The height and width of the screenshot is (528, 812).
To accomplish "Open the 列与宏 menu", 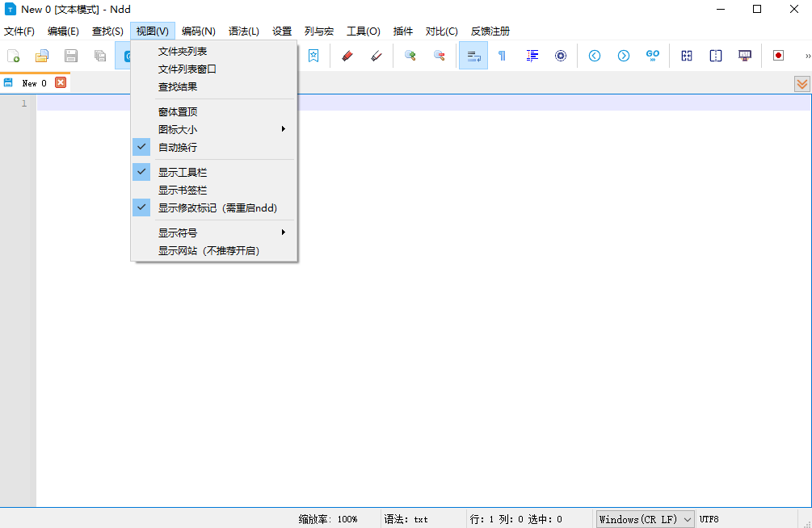I will pos(319,31).
